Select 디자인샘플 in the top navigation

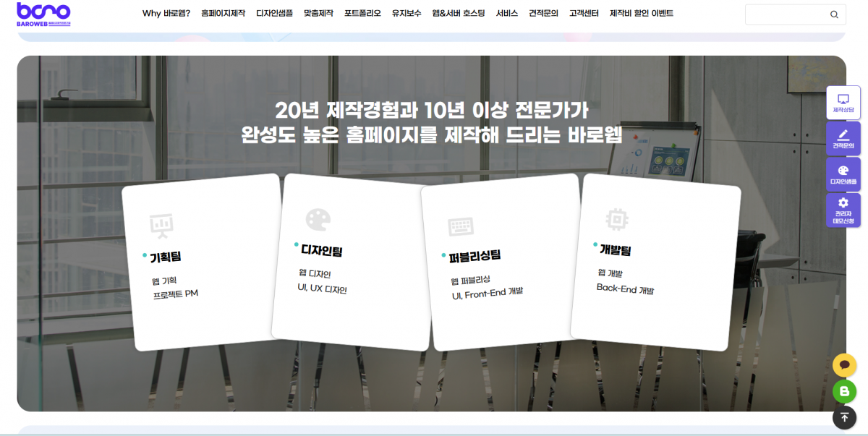pos(274,14)
